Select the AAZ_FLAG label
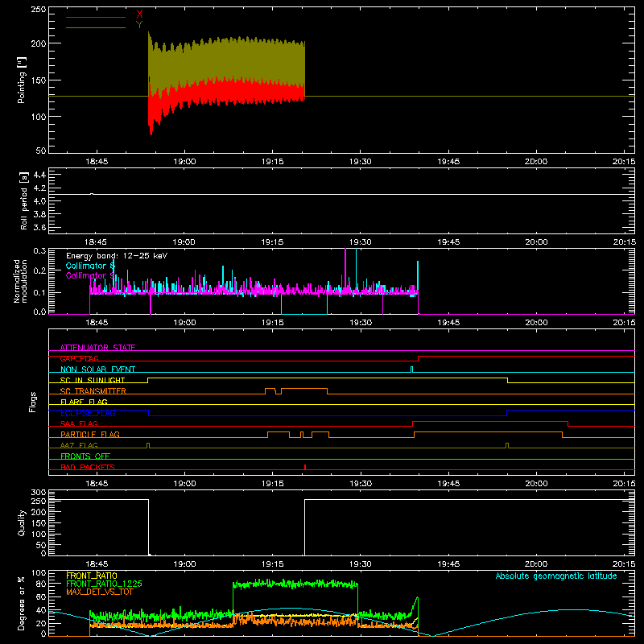Screen dimensions: 644x644 tap(79, 445)
